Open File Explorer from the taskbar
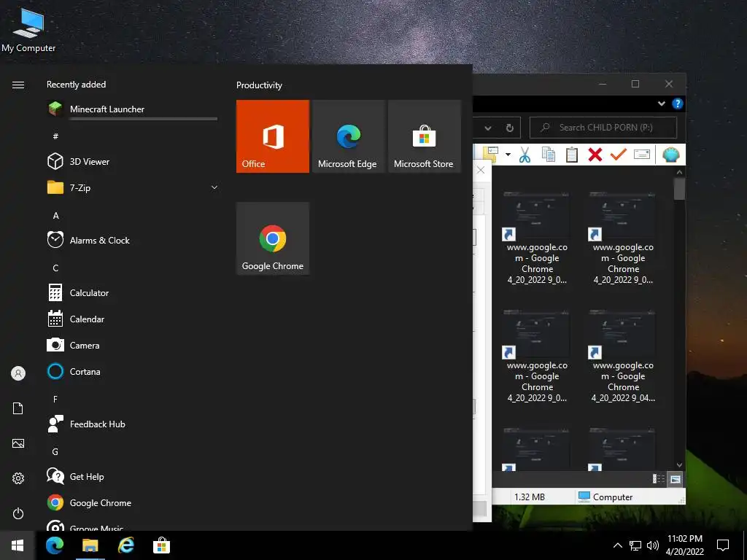Viewport: 747px width, 560px height. click(90, 545)
